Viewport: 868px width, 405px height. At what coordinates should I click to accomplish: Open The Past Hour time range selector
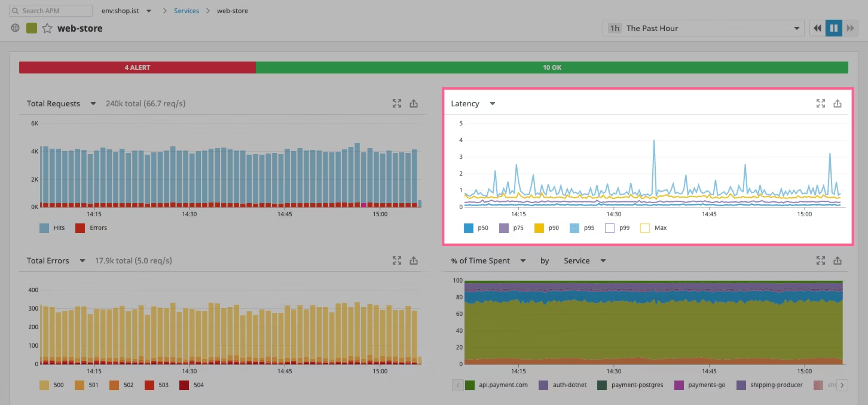pyautogui.click(x=704, y=28)
